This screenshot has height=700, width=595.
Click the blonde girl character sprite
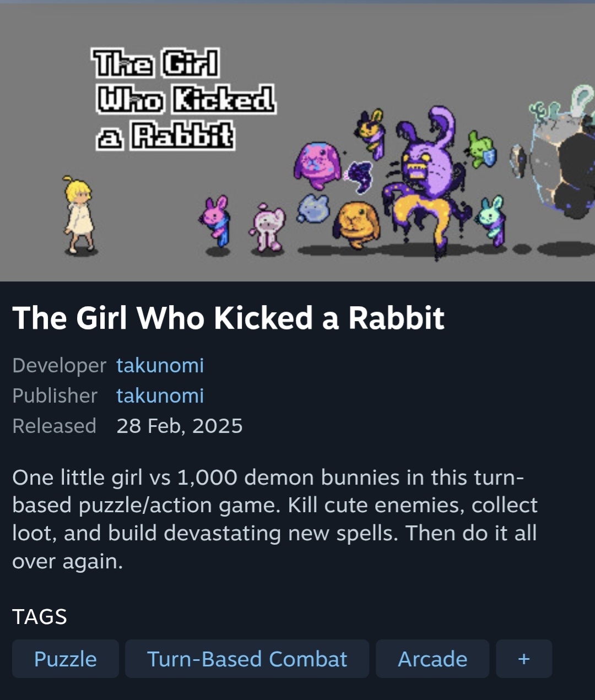point(79,215)
